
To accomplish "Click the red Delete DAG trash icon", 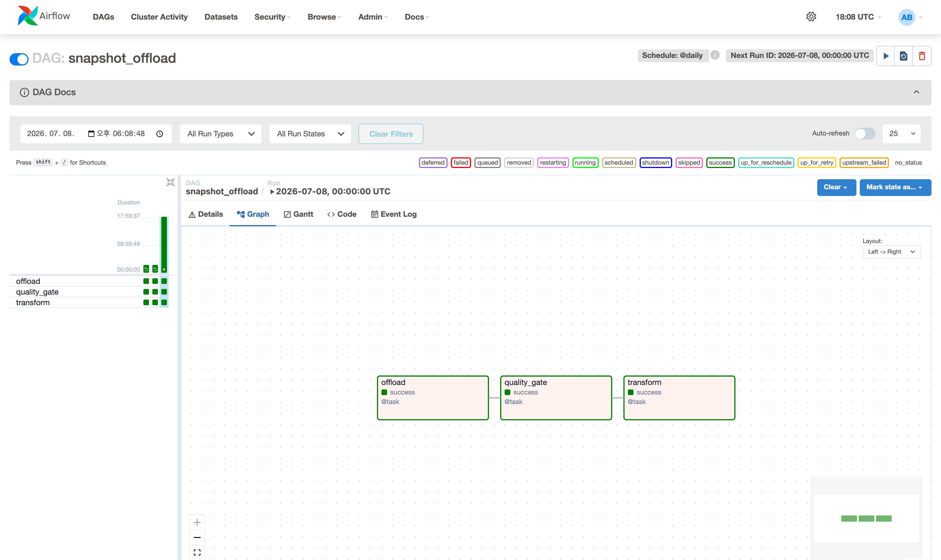I will click(x=922, y=56).
